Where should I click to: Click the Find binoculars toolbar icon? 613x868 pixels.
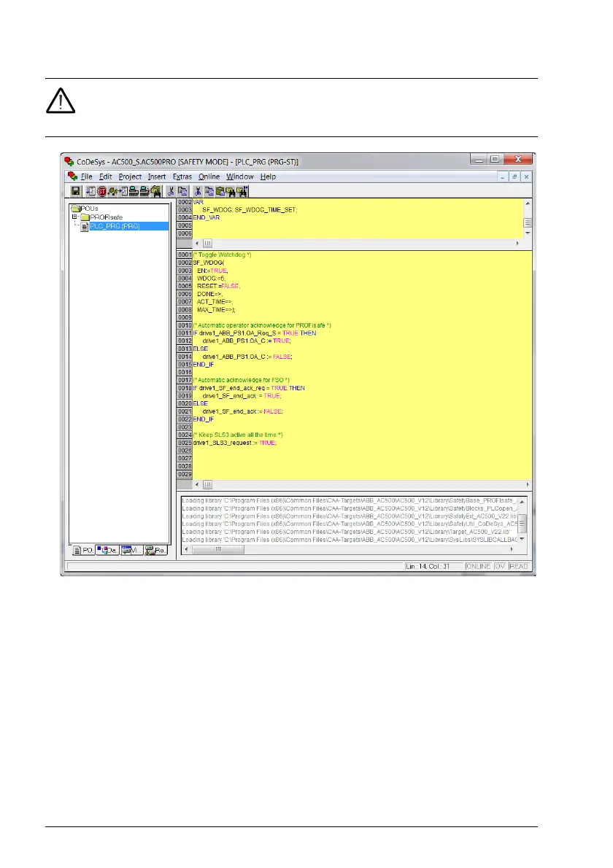click(231, 191)
